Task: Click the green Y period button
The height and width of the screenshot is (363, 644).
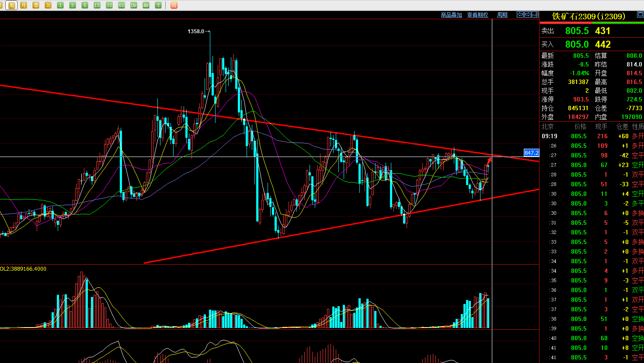Action: tap(158, 5)
